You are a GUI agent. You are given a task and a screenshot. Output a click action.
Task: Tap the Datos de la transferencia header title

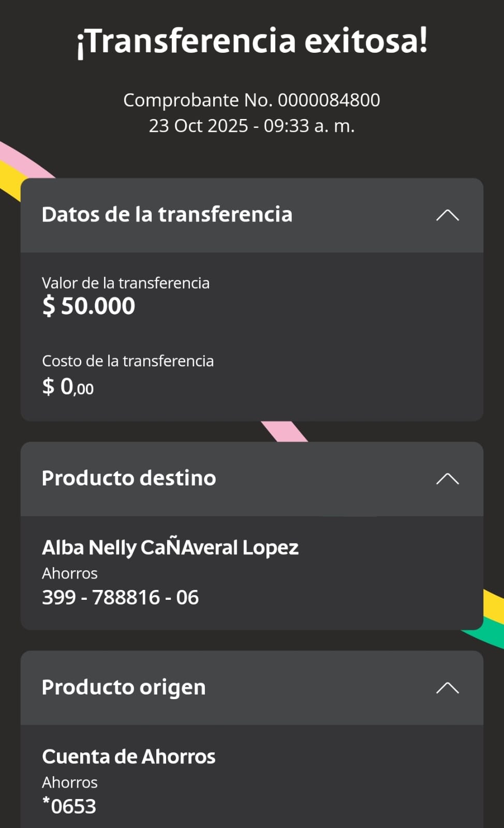pyautogui.click(x=167, y=215)
